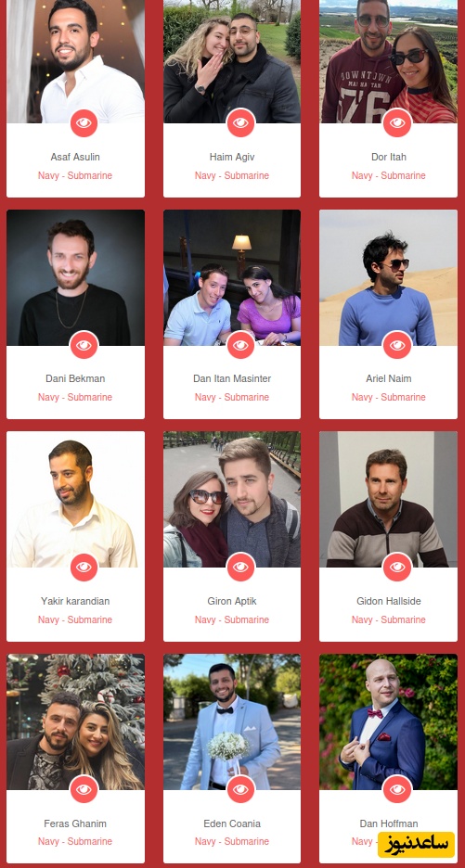This screenshot has height=868, width=465.
Task: Open Eden Coania's photo with bouquet
Action: (232, 721)
